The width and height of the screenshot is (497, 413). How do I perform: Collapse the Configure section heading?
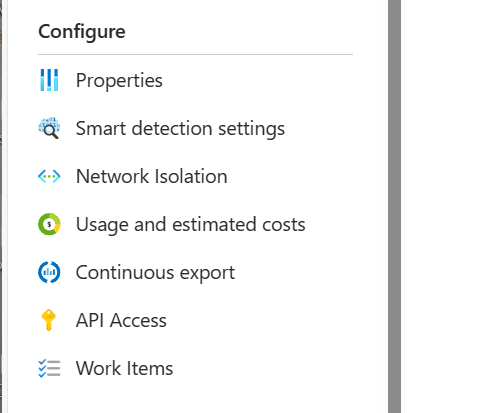tap(82, 32)
